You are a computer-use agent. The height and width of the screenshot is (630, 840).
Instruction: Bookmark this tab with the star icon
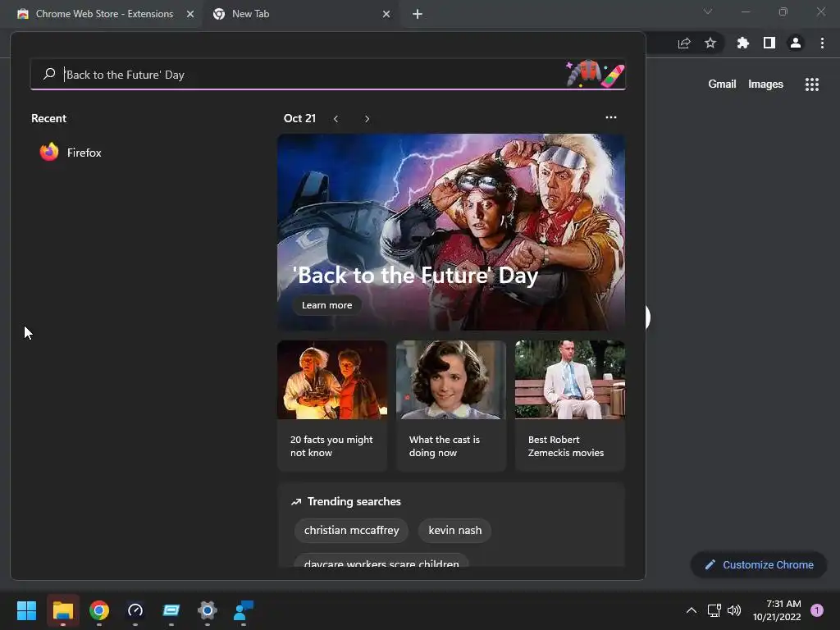pyautogui.click(x=710, y=43)
